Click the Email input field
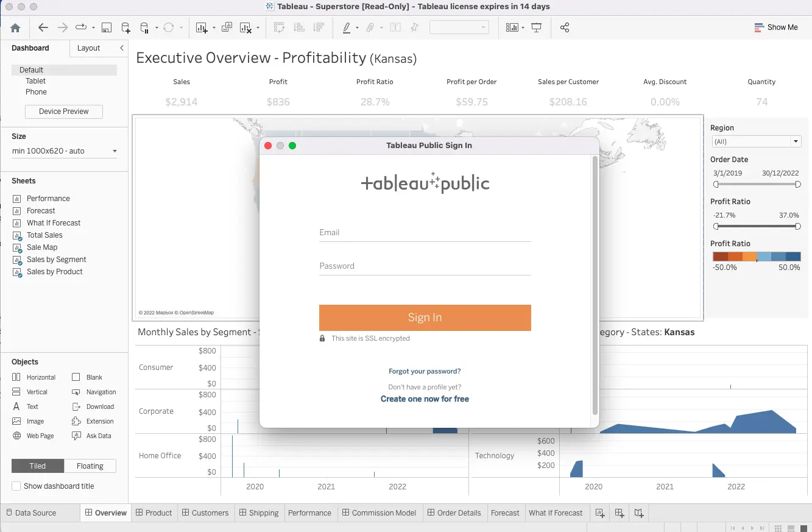Image resolution: width=812 pixels, height=532 pixels. point(425,232)
